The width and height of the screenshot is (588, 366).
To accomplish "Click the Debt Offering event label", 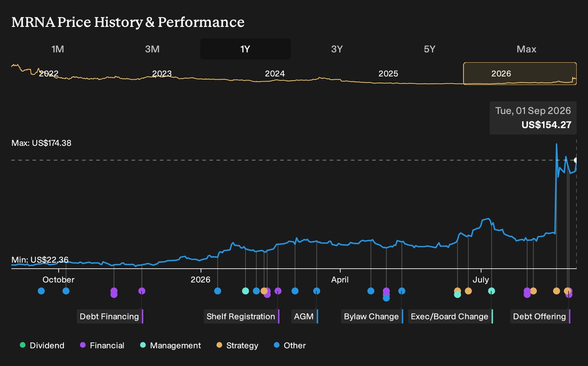I will coord(540,317).
